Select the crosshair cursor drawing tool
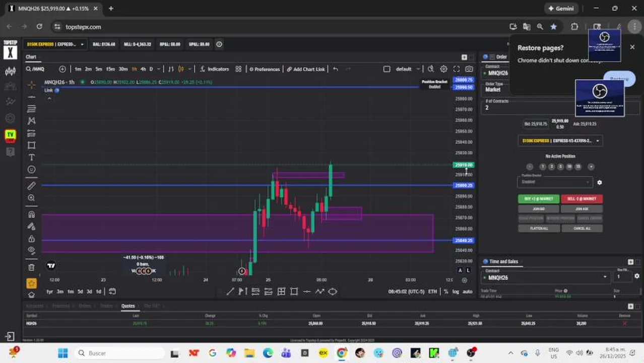This screenshot has width=644, height=363. click(31, 85)
